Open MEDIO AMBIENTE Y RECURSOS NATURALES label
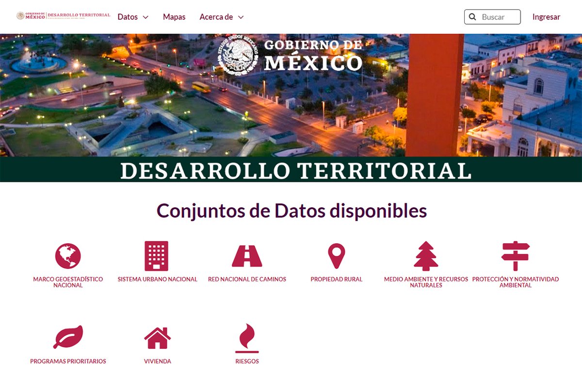582x392 pixels. click(426, 282)
